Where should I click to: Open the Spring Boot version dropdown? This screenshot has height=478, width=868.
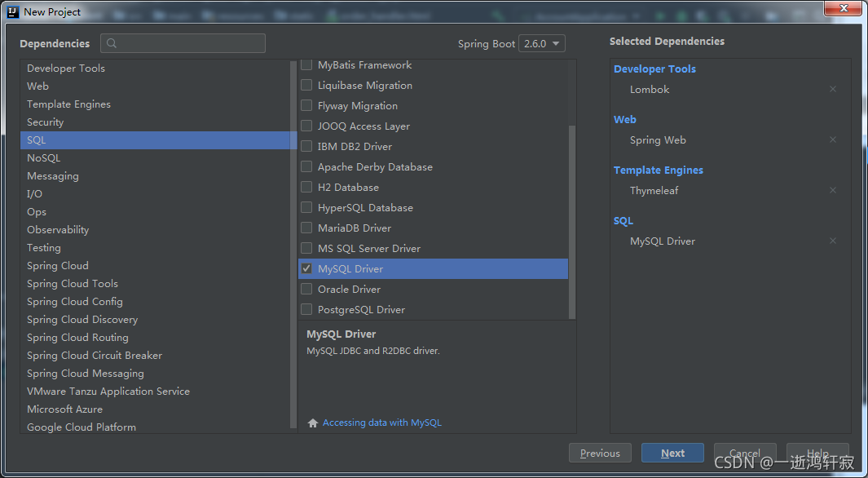click(x=541, y=43)
